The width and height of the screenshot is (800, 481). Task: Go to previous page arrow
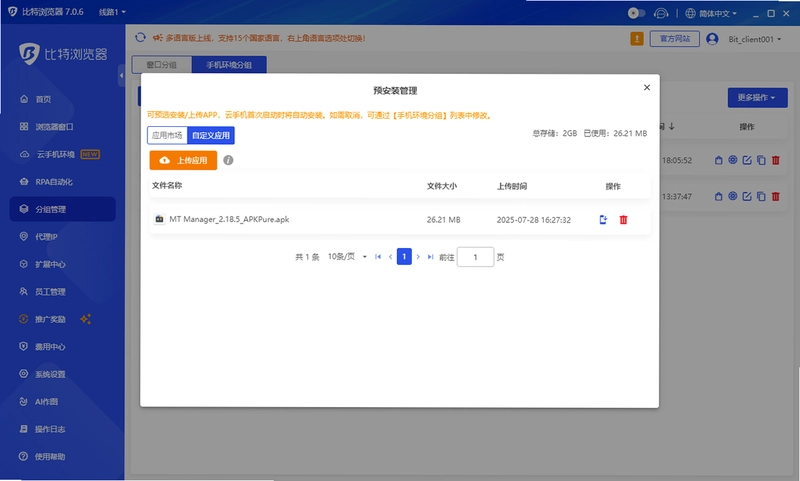(x=390, y=257)
